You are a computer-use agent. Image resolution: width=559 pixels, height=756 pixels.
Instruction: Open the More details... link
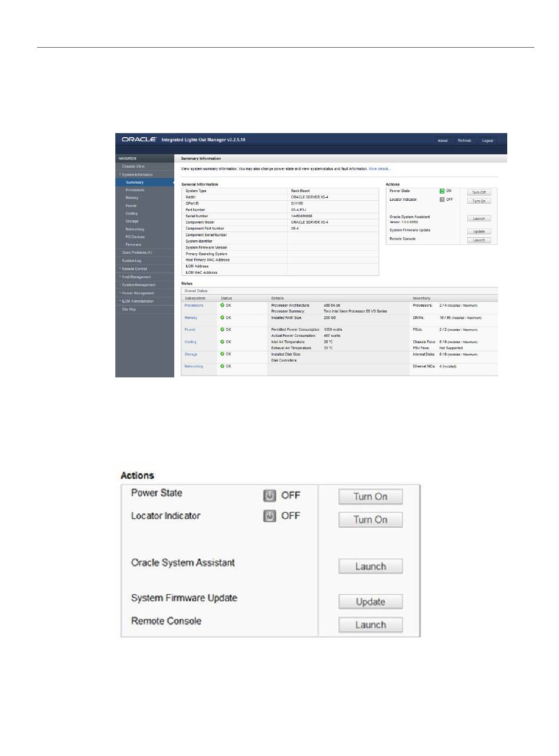click(380, 169)
